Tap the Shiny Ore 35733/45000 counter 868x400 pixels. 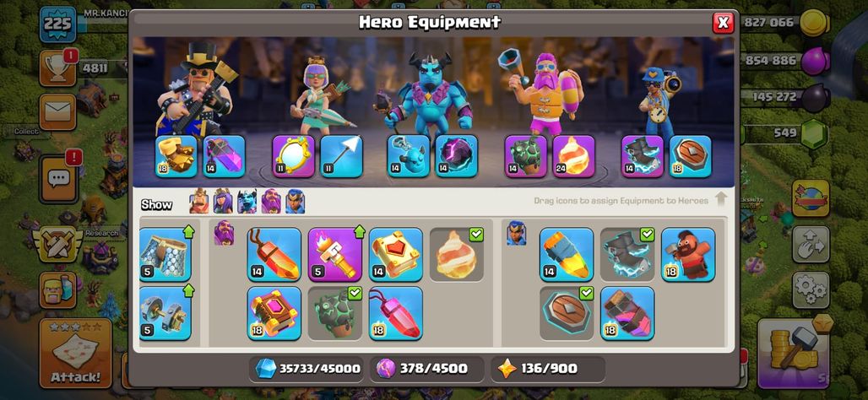[307, 369]
